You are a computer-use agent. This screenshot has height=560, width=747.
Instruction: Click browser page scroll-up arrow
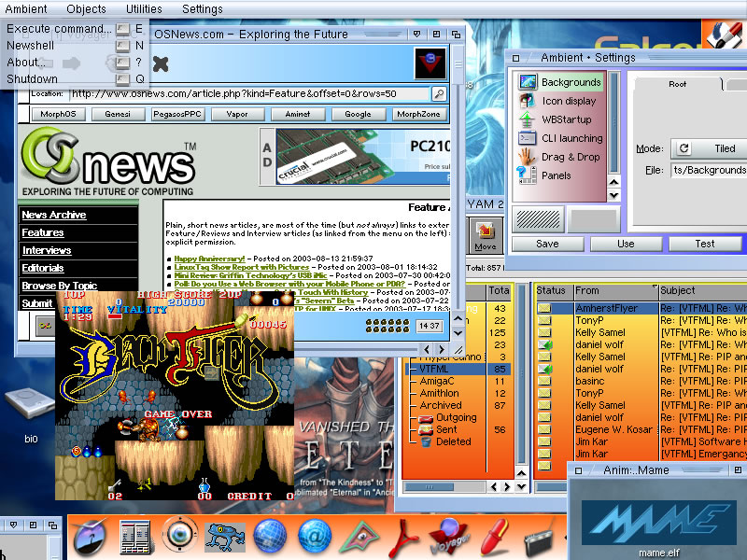[x=458, y=318]
